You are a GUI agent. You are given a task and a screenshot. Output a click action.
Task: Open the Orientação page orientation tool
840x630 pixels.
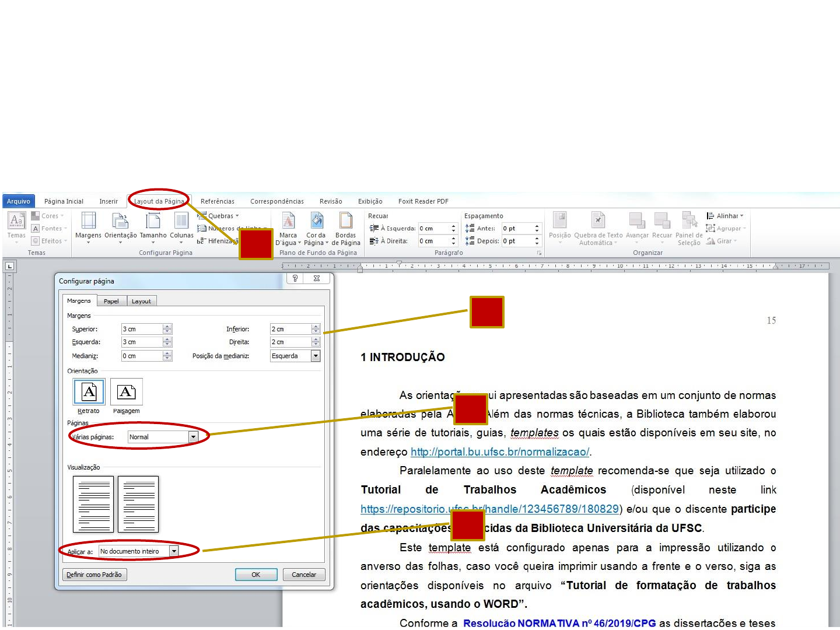point(120,222)
